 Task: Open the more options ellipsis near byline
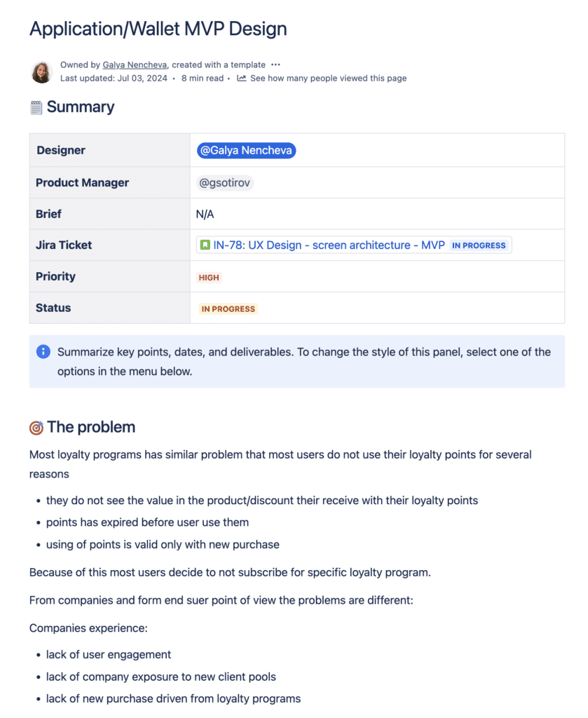click(x=276, y=65)
